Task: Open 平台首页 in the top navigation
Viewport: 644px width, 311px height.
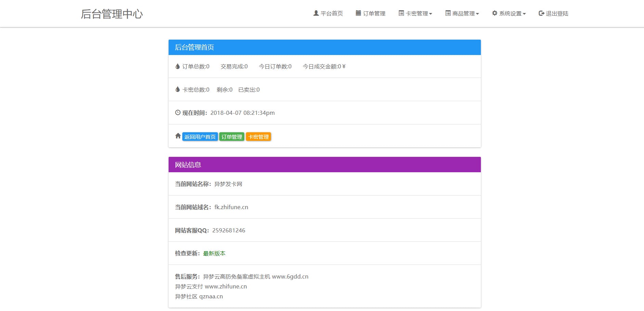Action: [331, 13]
